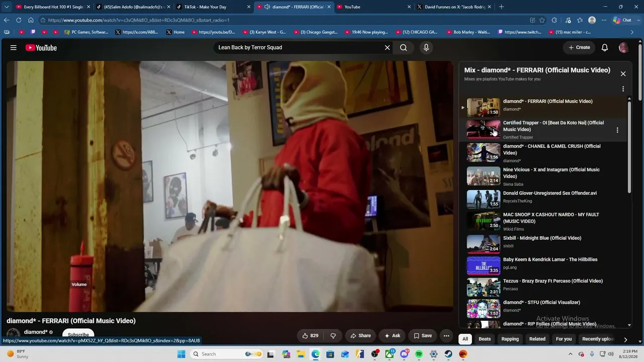Select the All filter chip
Screen dimensions: 644x362
(465, 339)
